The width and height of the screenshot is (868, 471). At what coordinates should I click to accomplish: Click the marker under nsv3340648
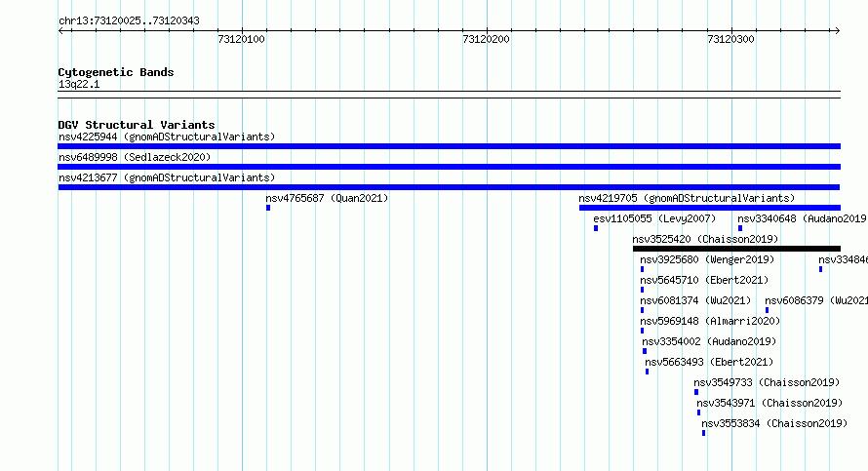740,228
